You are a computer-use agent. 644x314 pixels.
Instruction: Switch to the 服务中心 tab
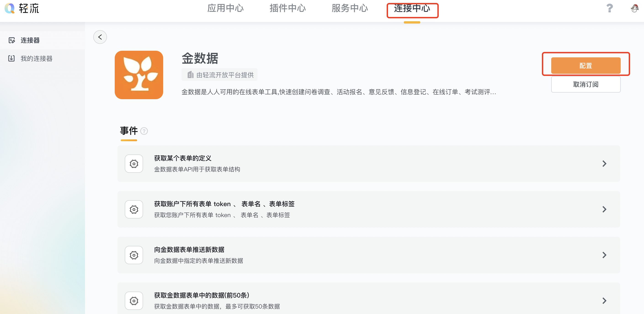(350, 8)
